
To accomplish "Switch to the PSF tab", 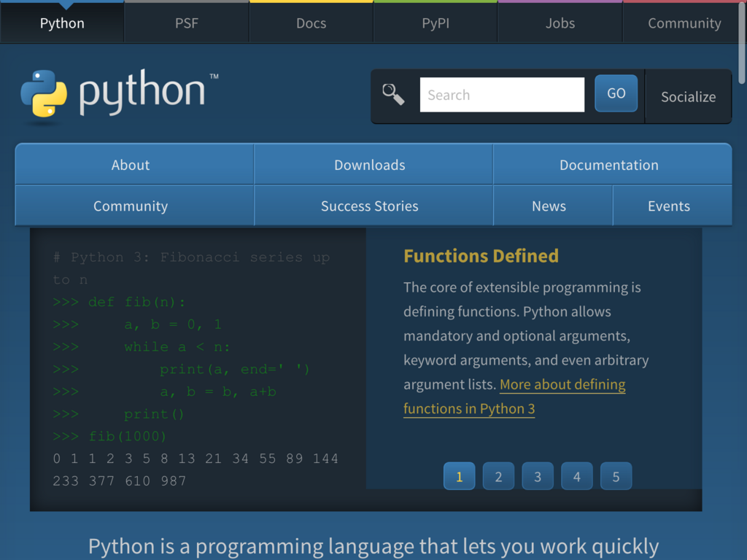I will [186, 23].
